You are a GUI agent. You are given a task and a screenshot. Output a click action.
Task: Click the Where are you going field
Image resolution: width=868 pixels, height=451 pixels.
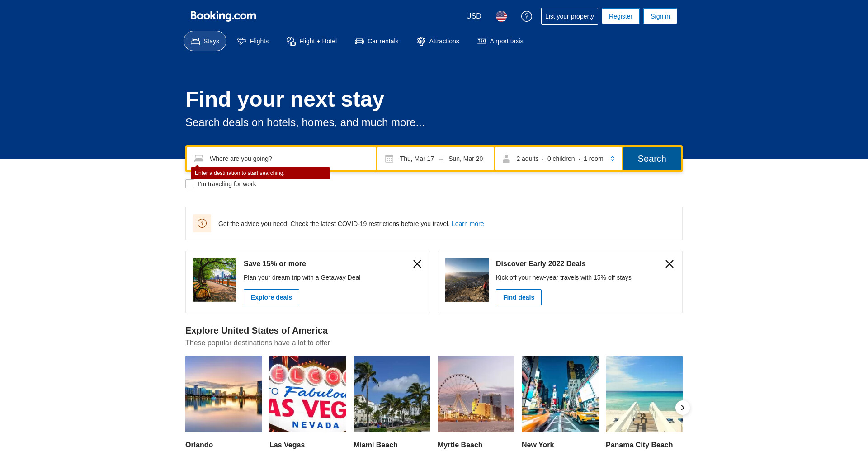[x=281, y=159]
